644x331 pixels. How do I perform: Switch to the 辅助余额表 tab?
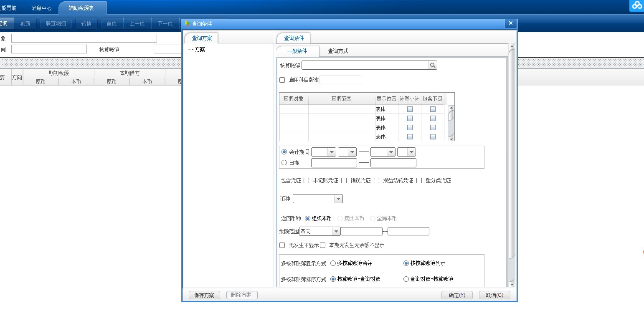(x=82, y=8)
